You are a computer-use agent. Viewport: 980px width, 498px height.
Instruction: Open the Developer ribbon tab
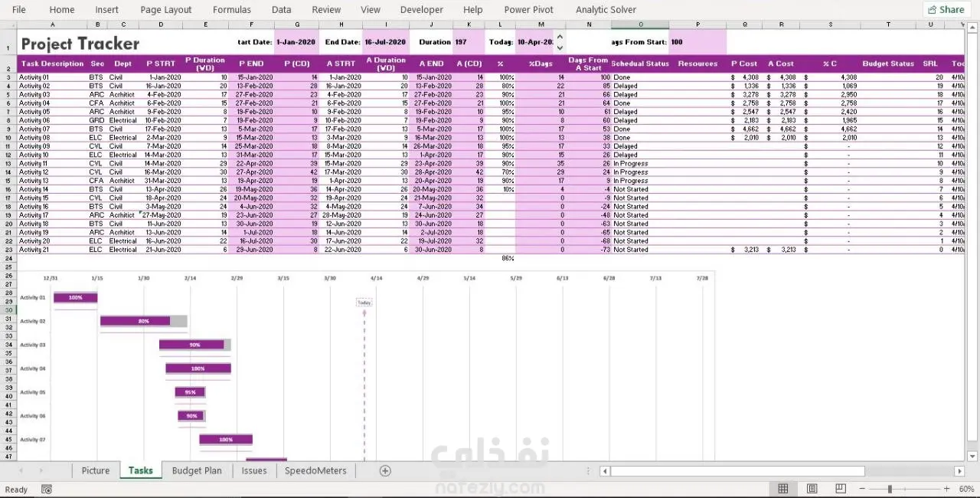click(x=422, y=9)
